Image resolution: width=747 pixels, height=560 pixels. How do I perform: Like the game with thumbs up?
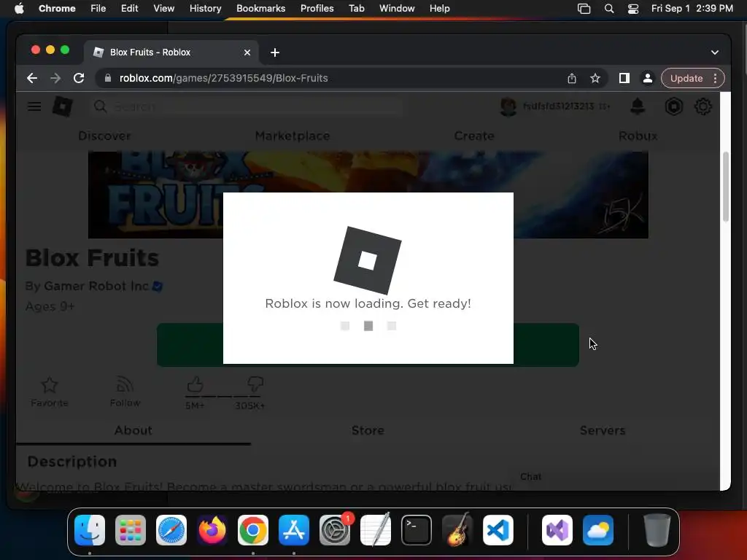click(x=195, y=384)
